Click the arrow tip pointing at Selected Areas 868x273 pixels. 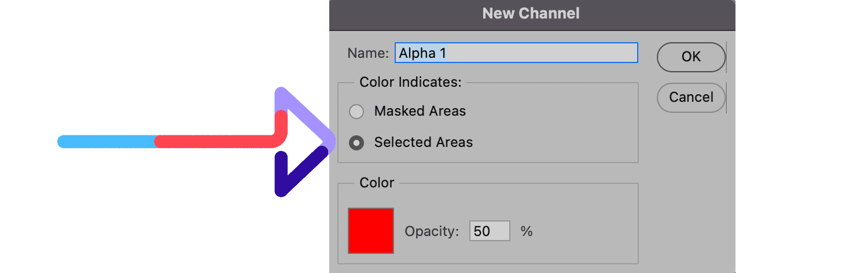(x=330, y=141)
